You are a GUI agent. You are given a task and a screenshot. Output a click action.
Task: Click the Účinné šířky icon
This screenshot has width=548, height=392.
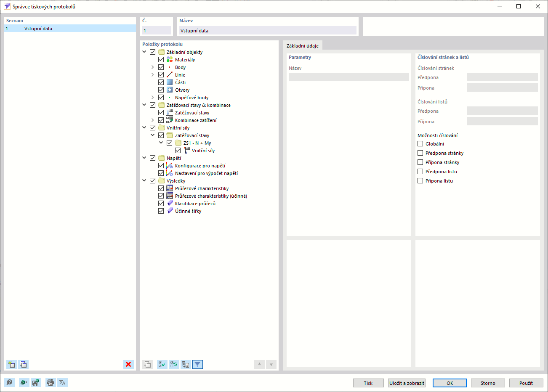point(170,211)
